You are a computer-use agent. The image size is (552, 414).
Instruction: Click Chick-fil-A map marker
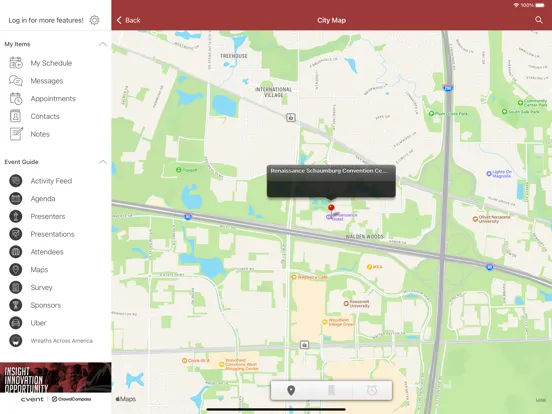(x=184, y=360)
